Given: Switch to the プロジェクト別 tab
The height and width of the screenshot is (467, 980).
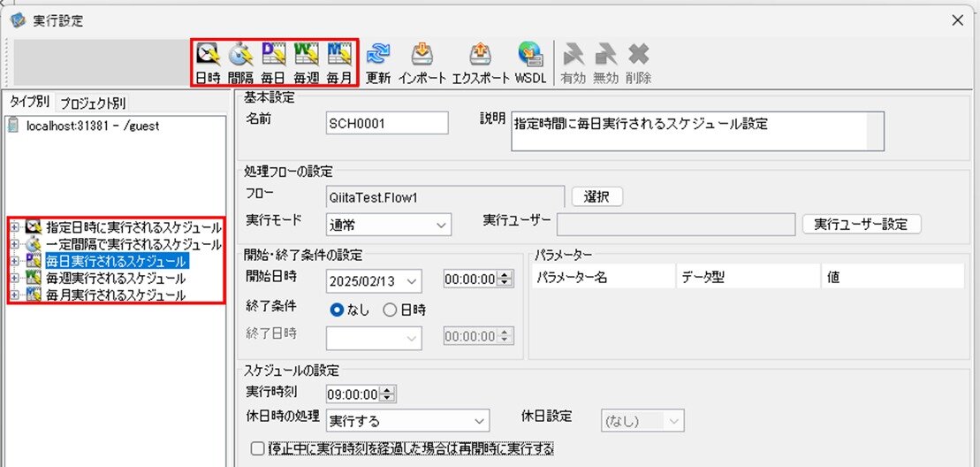Looking at the screenshot, I should pos(93,102).
